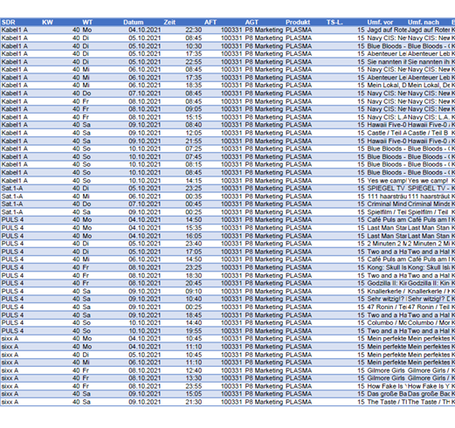Select the 19:55 time cell
455x428 pixels.
[194, 331]
